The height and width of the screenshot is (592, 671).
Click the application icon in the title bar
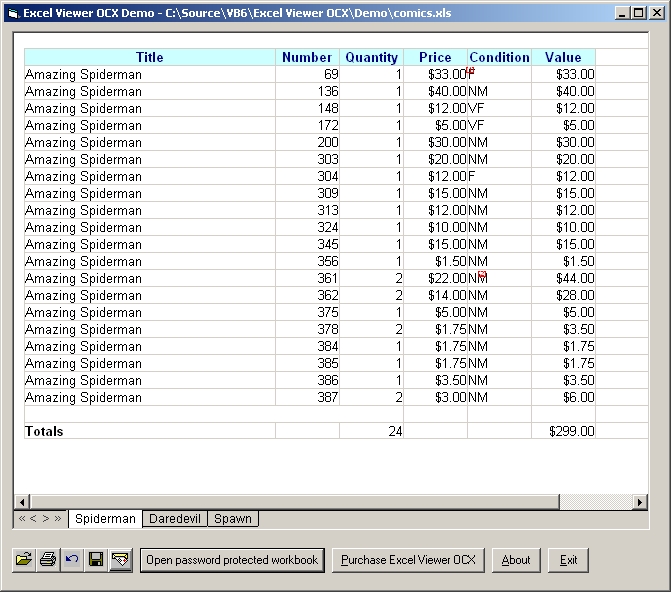(14, 13)
